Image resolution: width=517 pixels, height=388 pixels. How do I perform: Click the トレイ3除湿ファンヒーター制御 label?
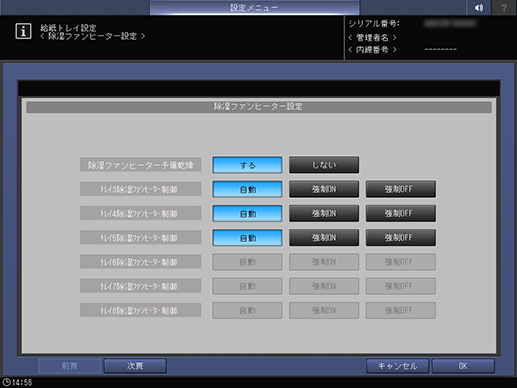(140, 189)
